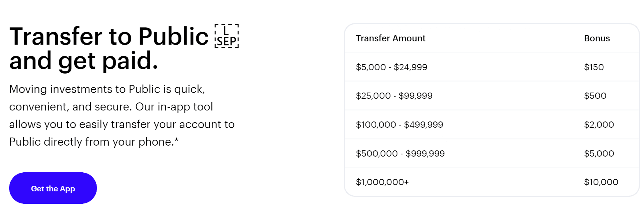Click the $10,000 bonus value
Screen dimensions: 644x210
[601, 182]
